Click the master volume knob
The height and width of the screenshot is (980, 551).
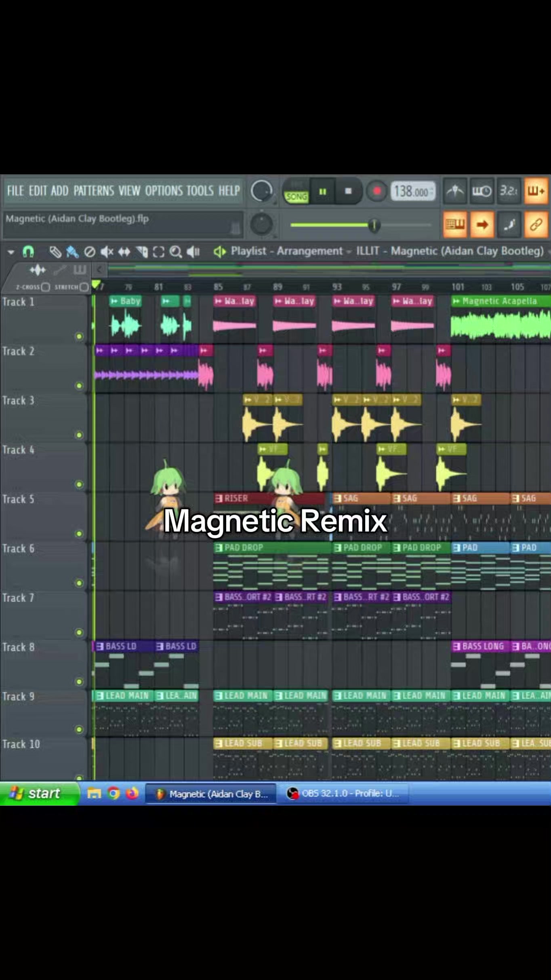tap(261, 191)
